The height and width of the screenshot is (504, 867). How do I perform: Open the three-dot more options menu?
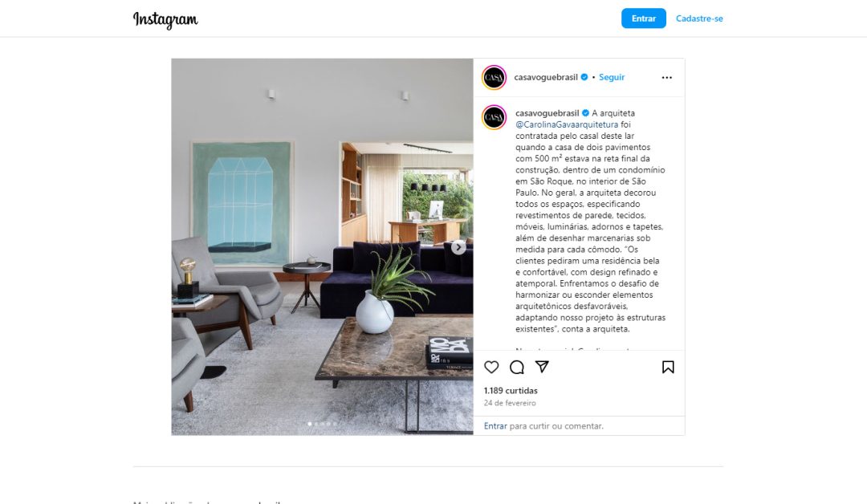[x=667, y=77]
